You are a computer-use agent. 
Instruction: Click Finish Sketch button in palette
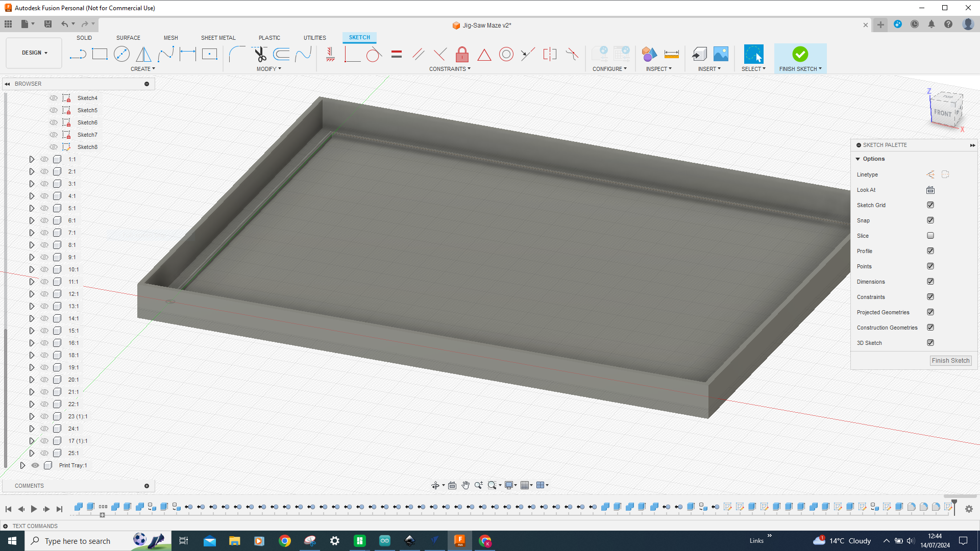tap(950, 361)
